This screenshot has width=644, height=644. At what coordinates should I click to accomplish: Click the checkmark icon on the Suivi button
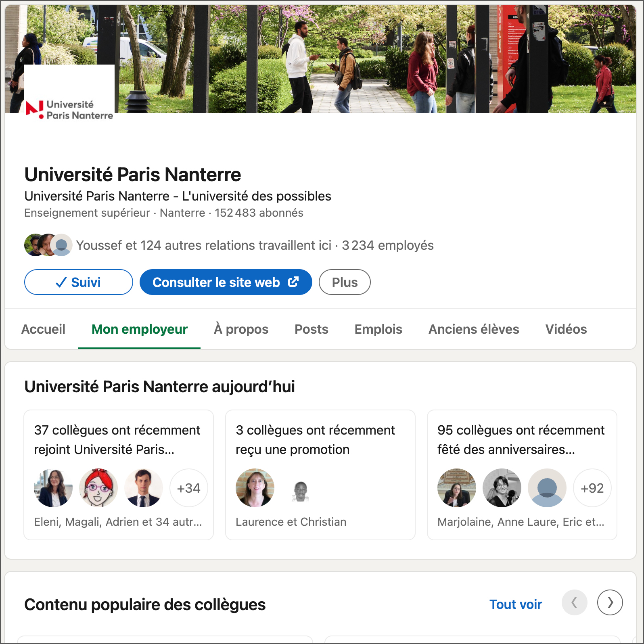coord(61,282)
